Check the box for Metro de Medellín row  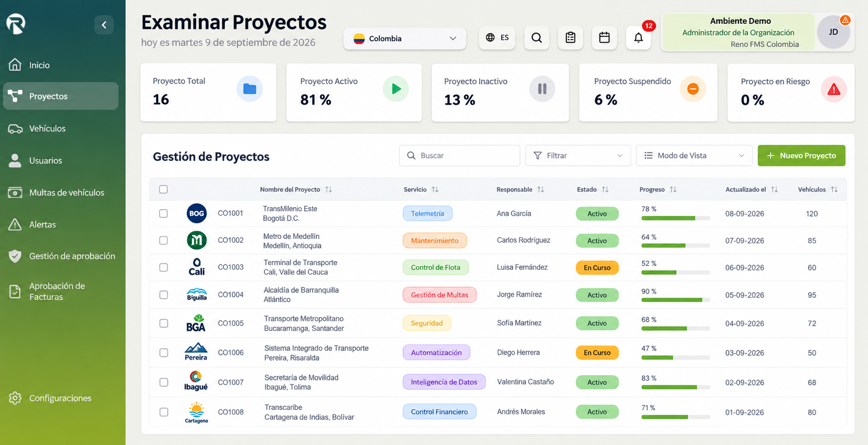163,240
